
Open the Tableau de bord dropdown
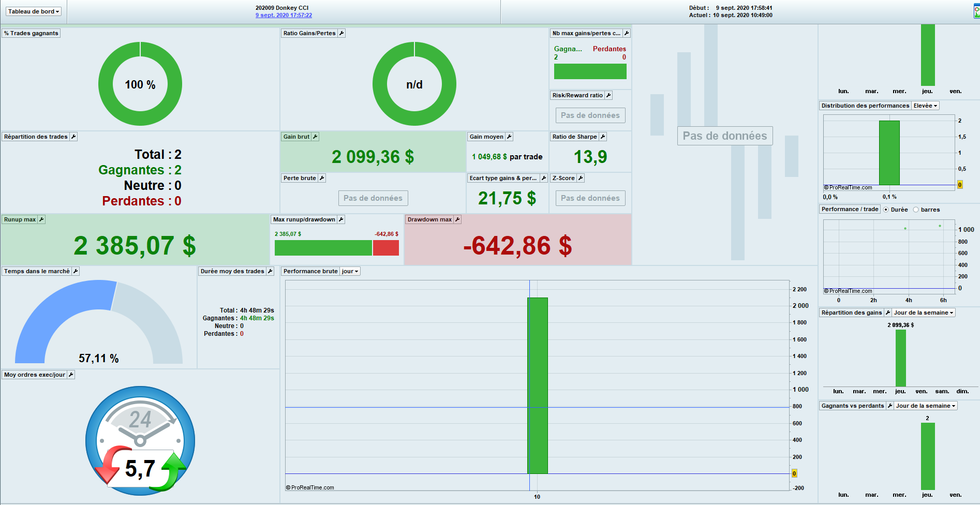tap(34, 11)
